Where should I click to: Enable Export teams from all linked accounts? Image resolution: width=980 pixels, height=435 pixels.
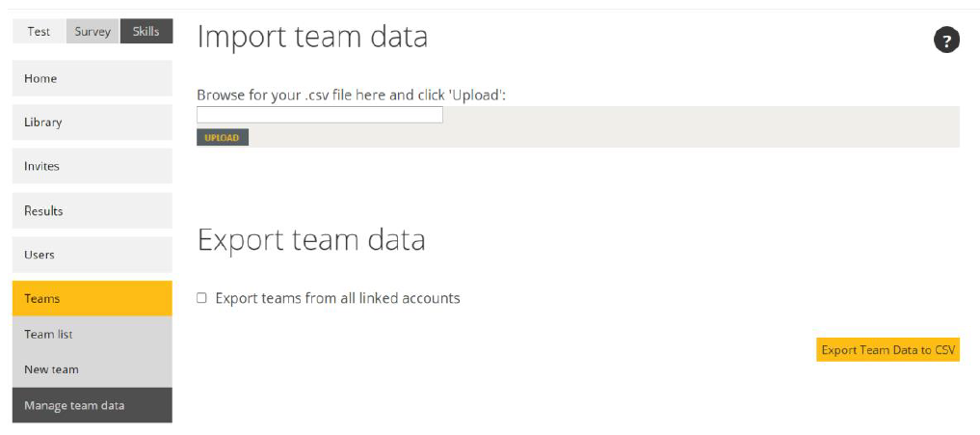tap(201, 298)
